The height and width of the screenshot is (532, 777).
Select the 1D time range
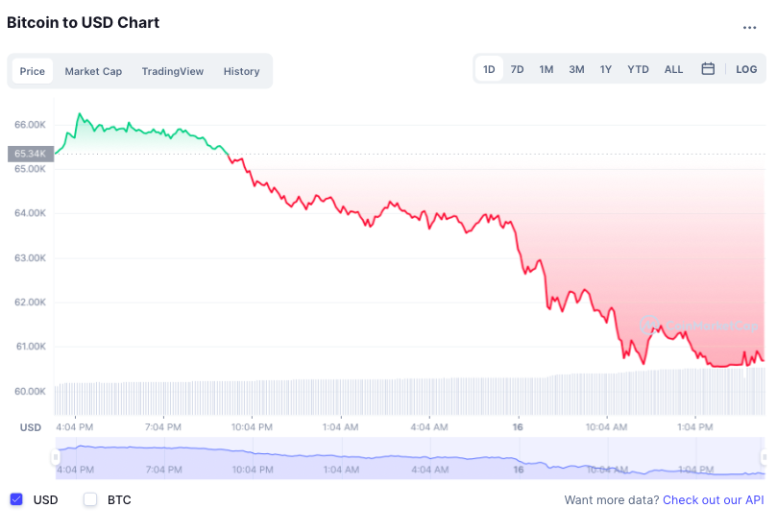coord(489,69)
